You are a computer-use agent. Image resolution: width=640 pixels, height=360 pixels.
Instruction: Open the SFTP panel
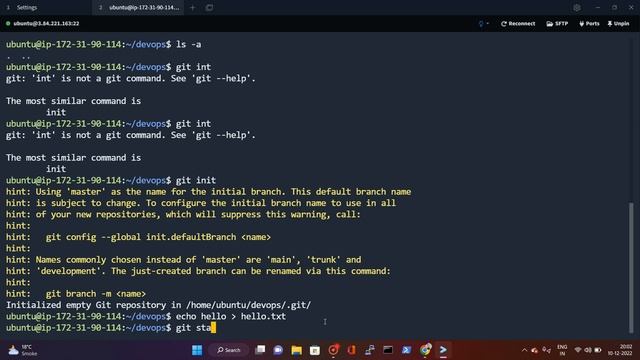(x=557, y=24)
